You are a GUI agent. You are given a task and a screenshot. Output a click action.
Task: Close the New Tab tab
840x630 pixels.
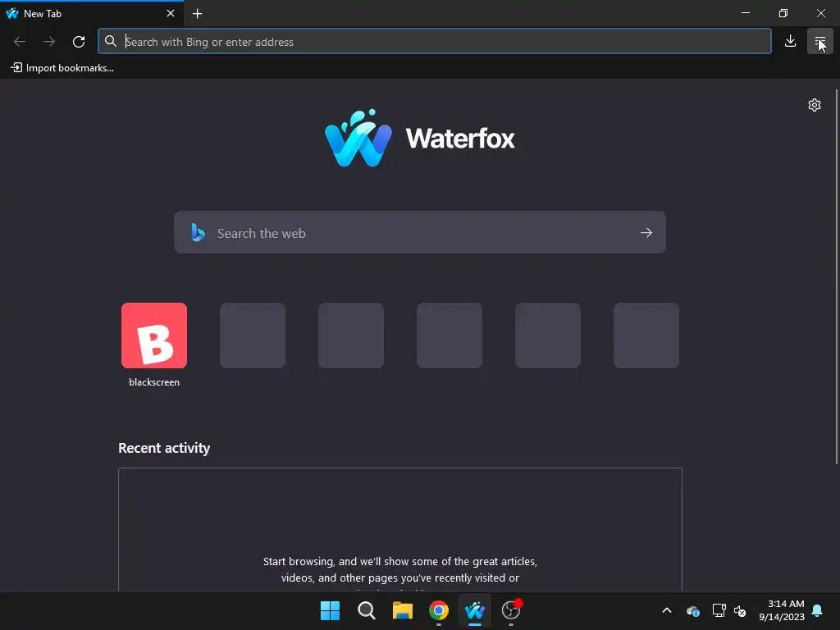tap(171, 13)
